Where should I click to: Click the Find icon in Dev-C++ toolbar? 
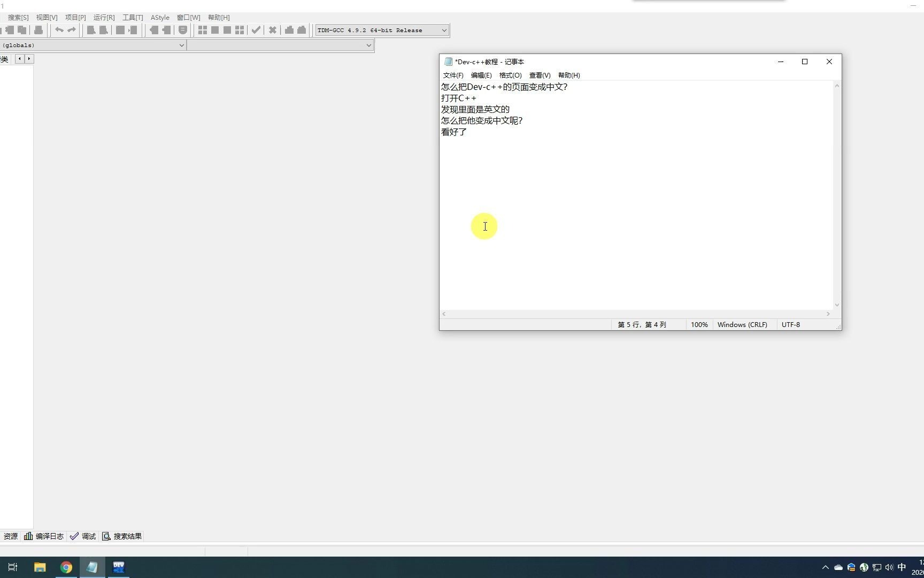point(91,30)
